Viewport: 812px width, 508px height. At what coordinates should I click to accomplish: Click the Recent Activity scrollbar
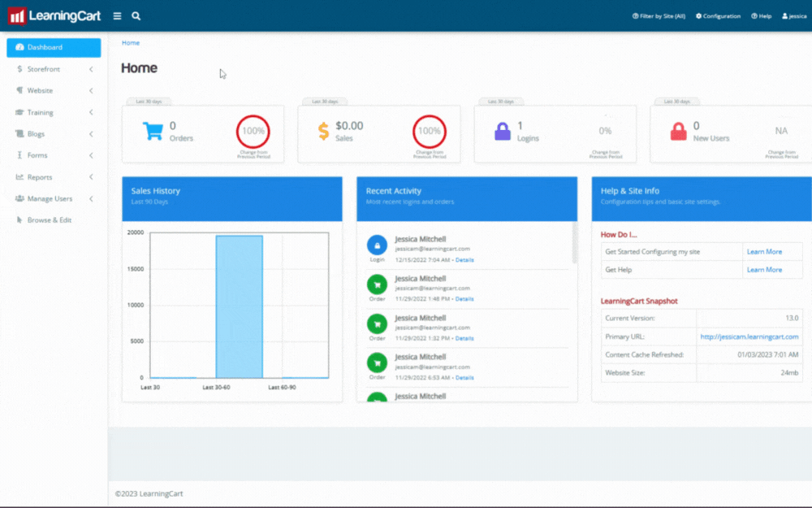pyautogui.click(x=574, y=244)
